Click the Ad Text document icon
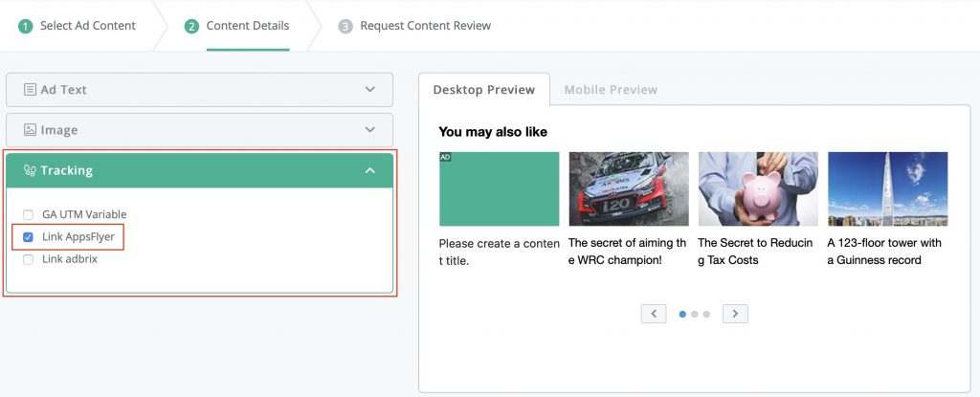Image resolution: width=980 pixels, height=397 pixels. (x=30, y=89)
